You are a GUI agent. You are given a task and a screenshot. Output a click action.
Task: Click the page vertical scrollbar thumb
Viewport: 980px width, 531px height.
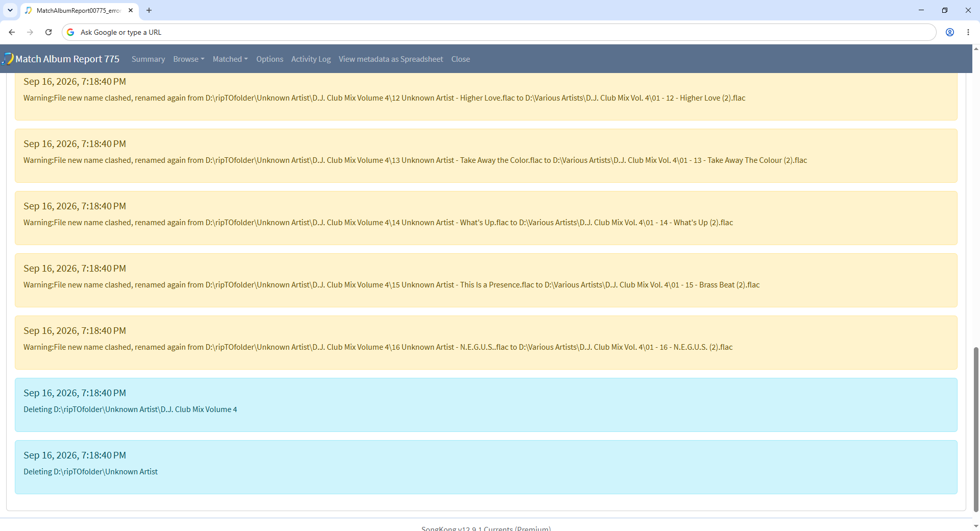(x=976, y=429)
